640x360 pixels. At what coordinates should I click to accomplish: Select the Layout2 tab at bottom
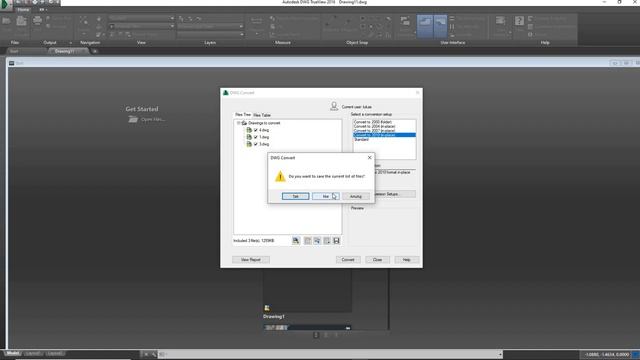pos(55,353)
